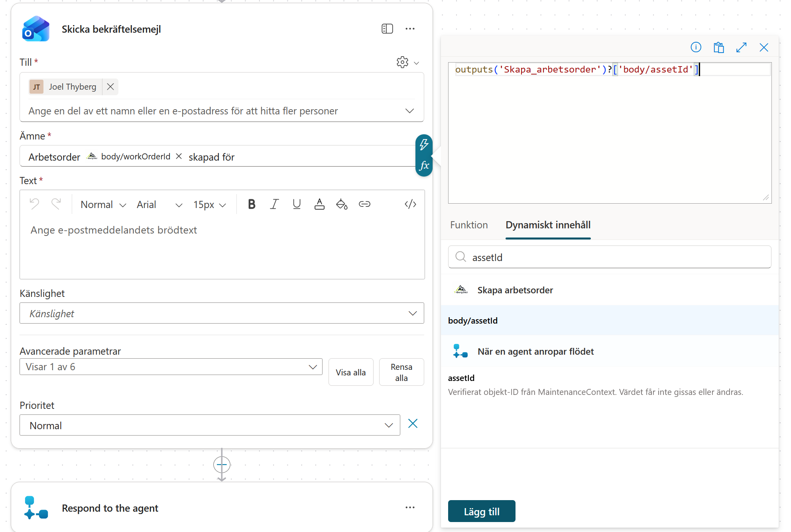The height and width of the screenshot is (532, 791).
Task: Open the Prioritet Normal dropdown
Action: click(210, 425)
